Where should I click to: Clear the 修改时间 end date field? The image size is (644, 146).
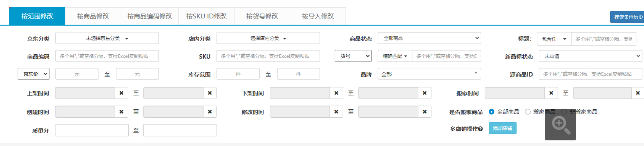(x=424, y=112)
